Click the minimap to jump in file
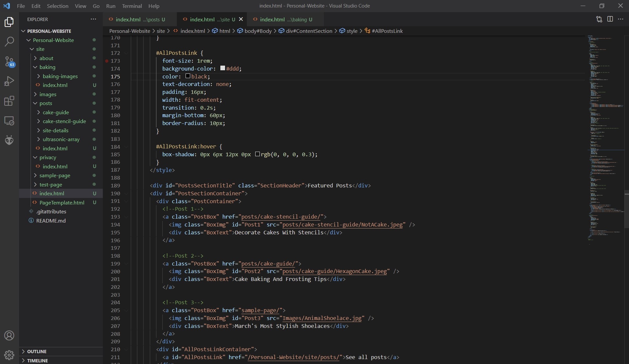Screen dimensions: 629x364 point(604,131)
